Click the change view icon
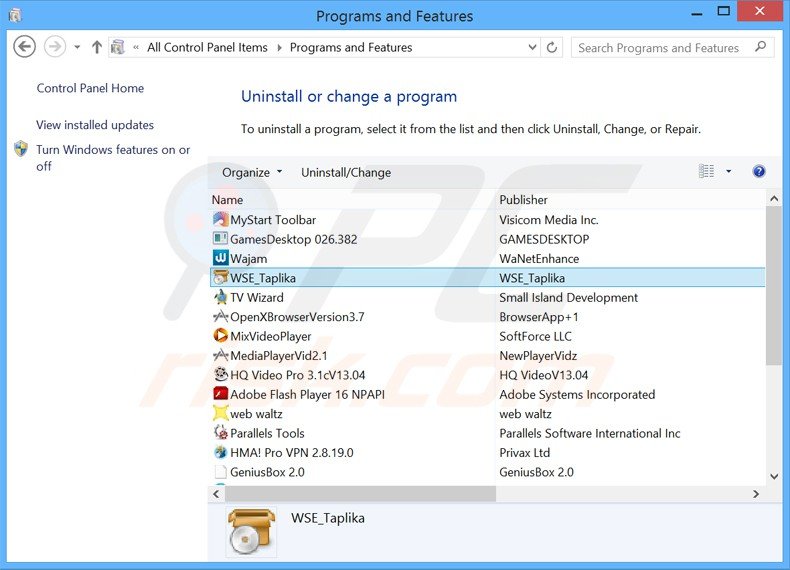Viewport: 790px width, 570px height. (706, 171)
